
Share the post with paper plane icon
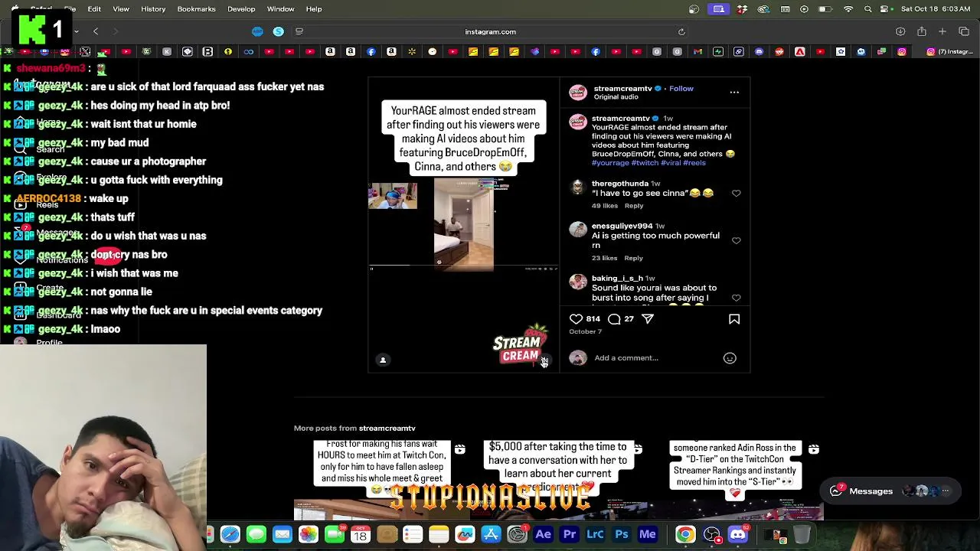click(x=648, y=319)
